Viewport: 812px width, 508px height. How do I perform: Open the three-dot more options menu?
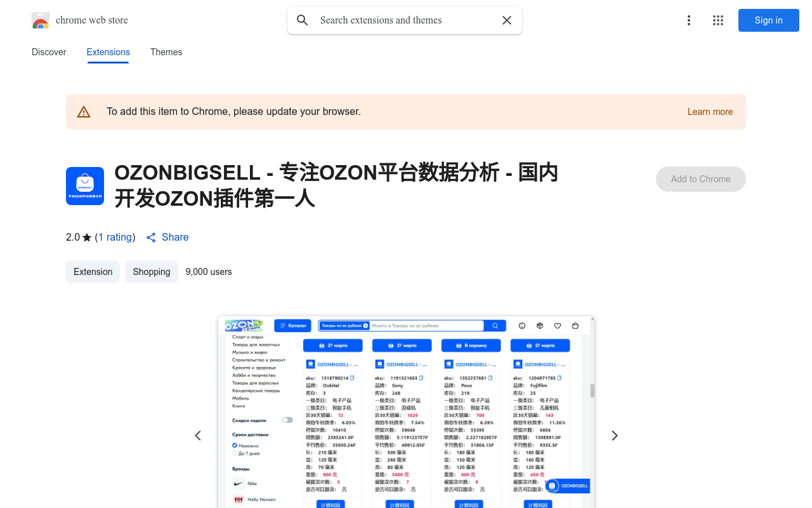689,20
